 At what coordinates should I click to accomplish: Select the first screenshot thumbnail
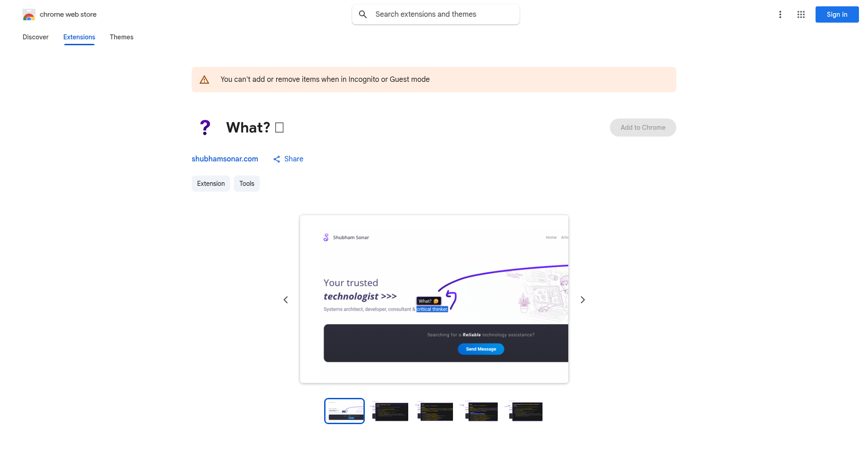pos(344,411)
